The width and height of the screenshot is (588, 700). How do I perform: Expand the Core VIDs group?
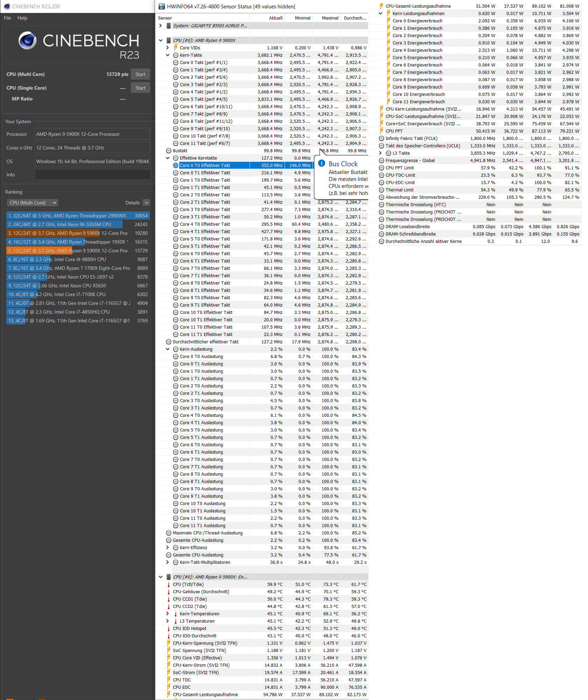click(x=167, y=48)
